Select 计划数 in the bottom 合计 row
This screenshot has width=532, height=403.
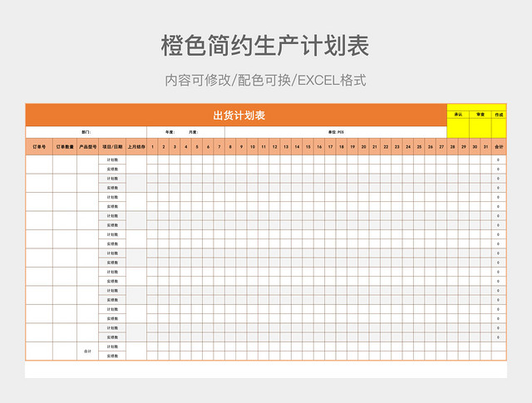tap(112, 346)
